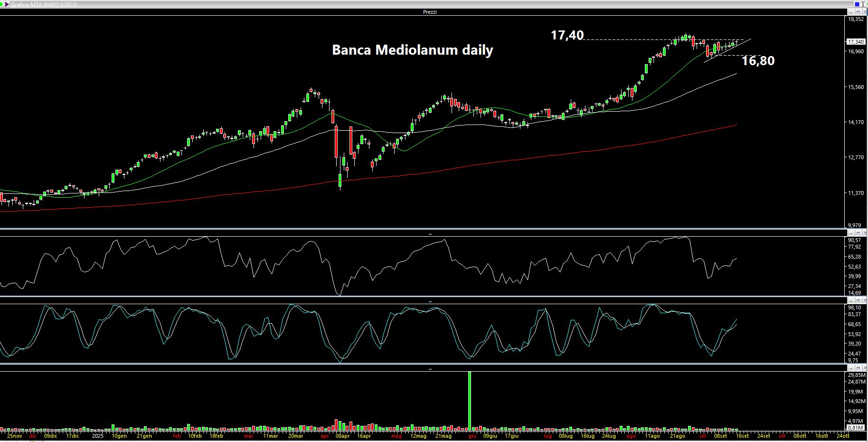868x442 pixels.
Task: Click the 20mar date on time axis
Action: (x=295, y=436)
